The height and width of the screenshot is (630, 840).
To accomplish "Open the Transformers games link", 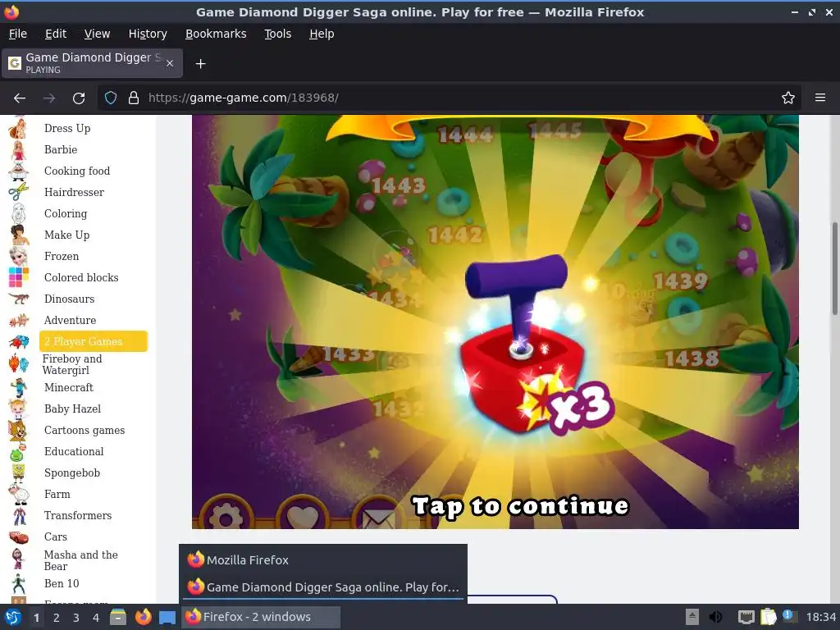I will point(78,516).
